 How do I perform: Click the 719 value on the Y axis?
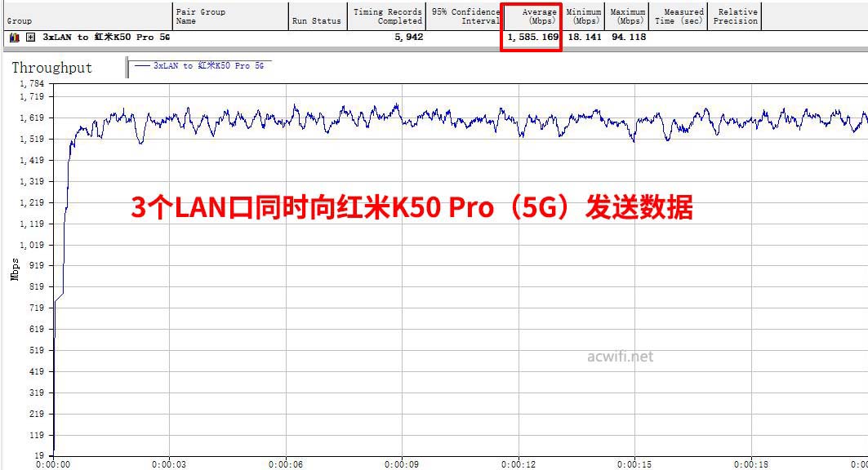(36, 308)
